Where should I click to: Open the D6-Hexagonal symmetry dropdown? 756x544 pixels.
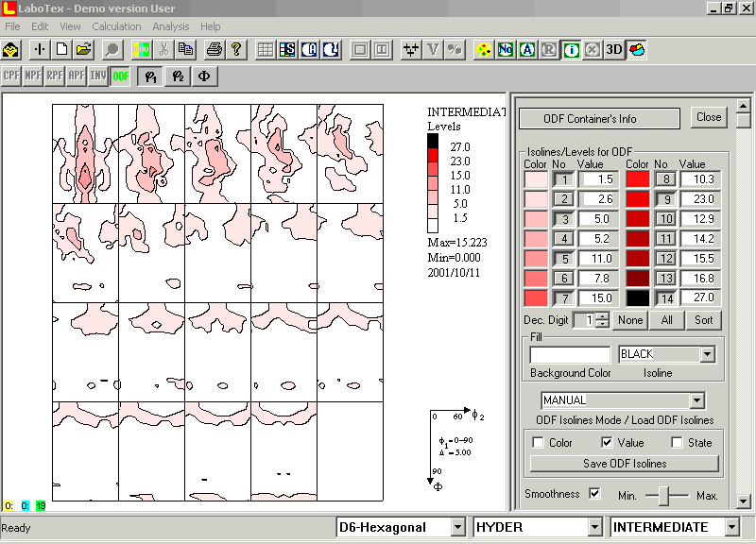(457, 527)
